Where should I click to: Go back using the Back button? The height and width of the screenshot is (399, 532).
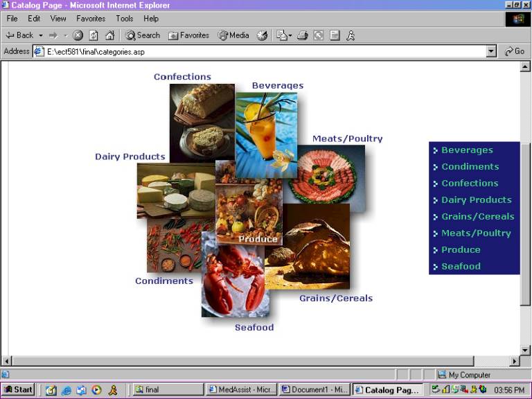[19, 35]
